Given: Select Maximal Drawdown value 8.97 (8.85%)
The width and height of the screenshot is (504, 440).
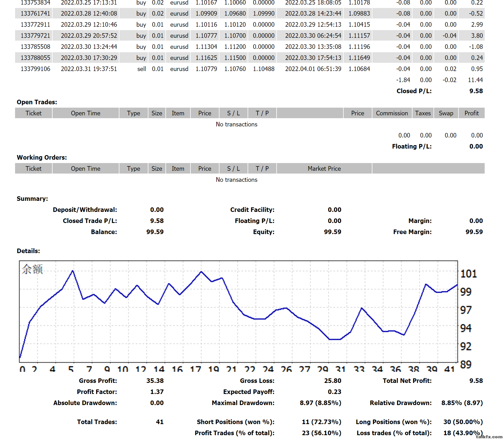Looking at the screenshot, I should coord(320,403).
